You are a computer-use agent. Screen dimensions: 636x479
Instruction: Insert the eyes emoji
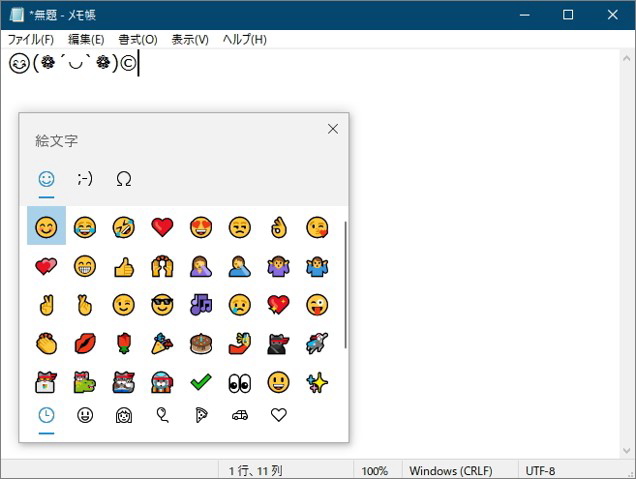click(x=240, y=382)
